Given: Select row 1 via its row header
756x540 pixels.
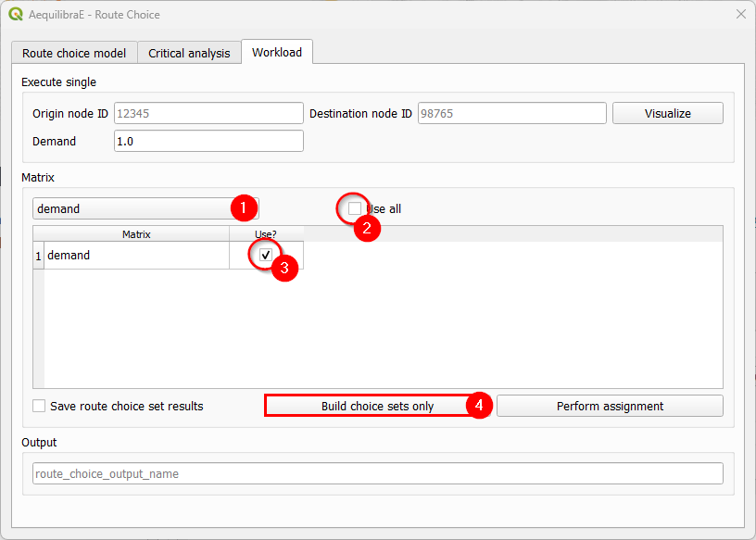Looking at the screenshot, I should point(38,255).
